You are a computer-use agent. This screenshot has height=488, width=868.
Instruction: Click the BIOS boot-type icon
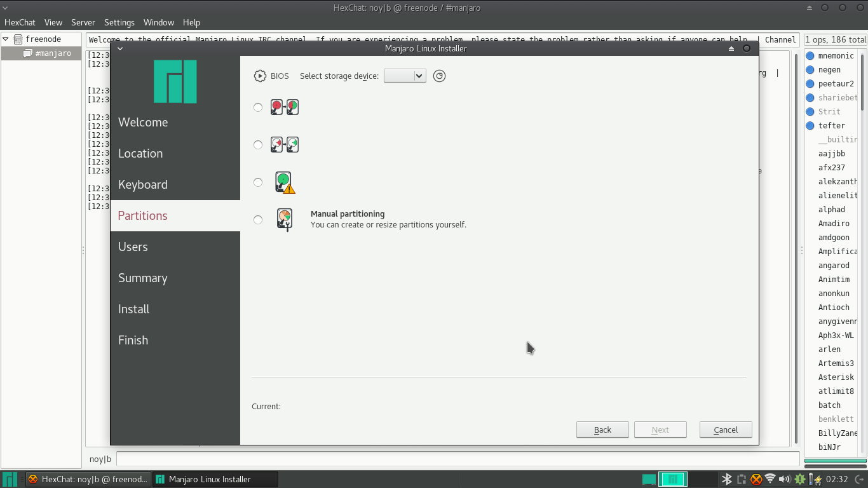260,76
